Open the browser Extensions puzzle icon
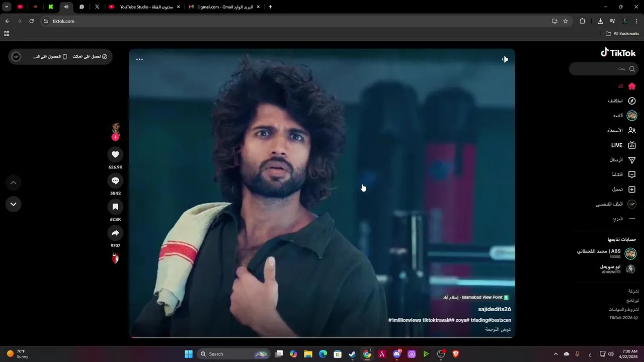This screenshot has height=362, width=644. coord(583,21)
